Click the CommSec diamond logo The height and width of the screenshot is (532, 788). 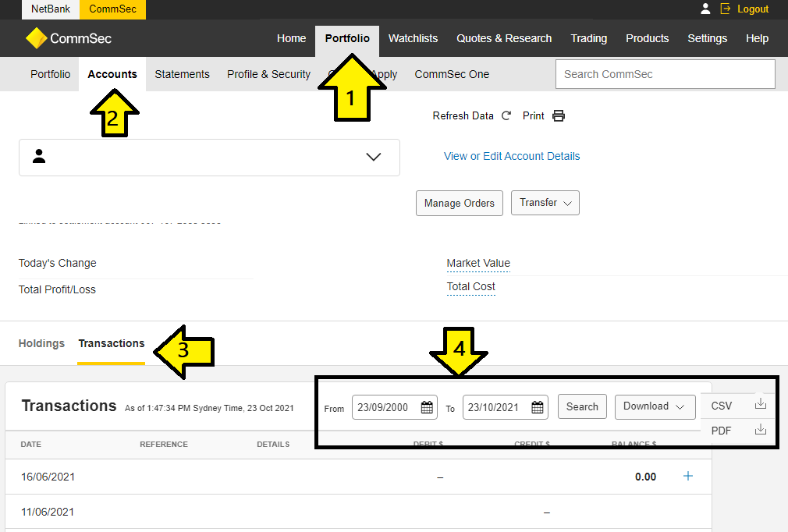tap(36, 38)
